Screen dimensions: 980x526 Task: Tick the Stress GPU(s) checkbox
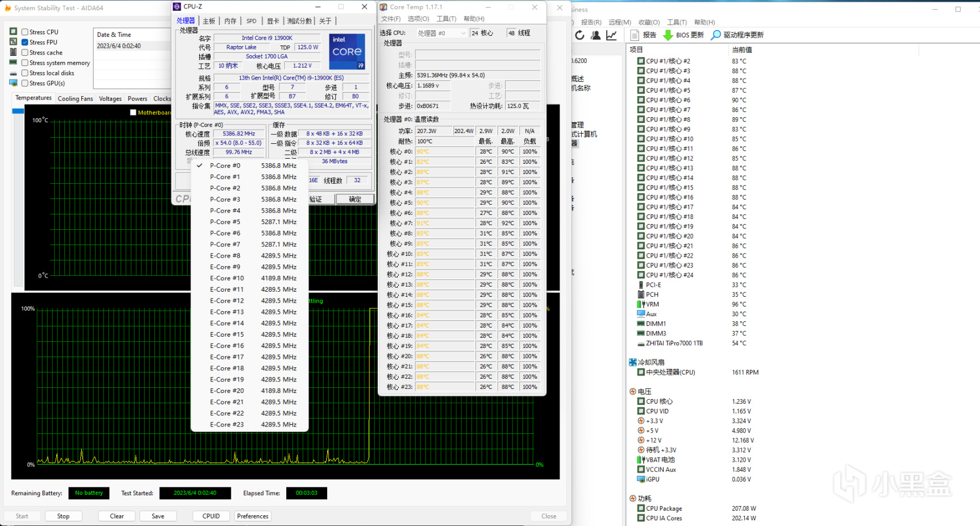click(x=25, y=83)
